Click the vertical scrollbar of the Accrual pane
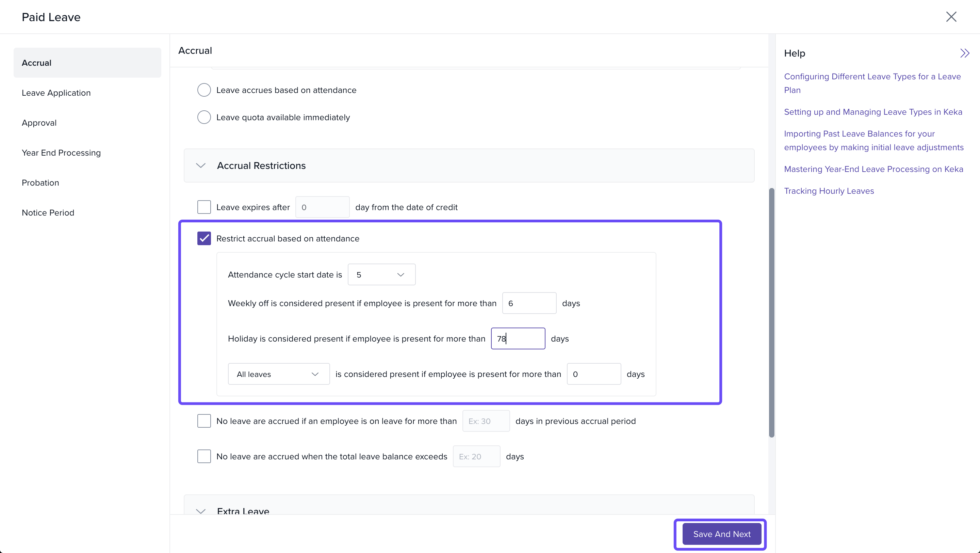The height and width of the screenshot is (553, 980). pyautogui.click(x=771, y=312)
